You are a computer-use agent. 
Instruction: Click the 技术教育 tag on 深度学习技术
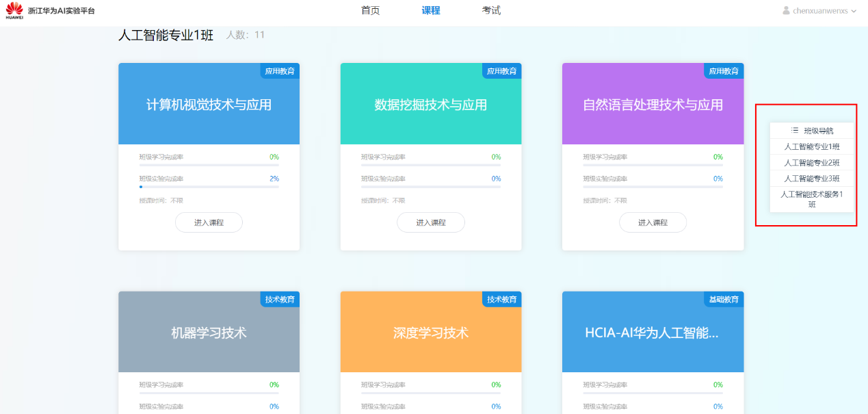click(x=501, y=300)
